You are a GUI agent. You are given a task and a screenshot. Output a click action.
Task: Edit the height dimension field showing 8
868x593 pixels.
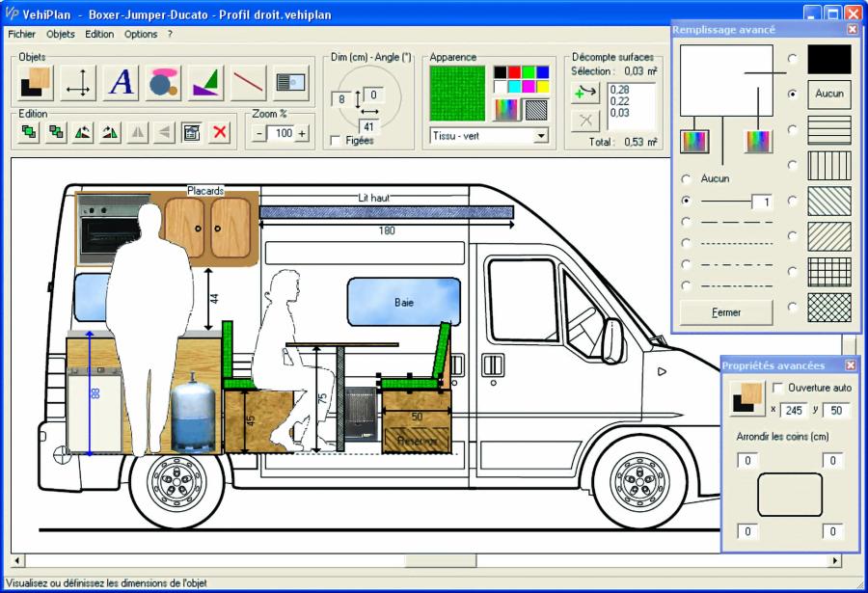point(341,99)
